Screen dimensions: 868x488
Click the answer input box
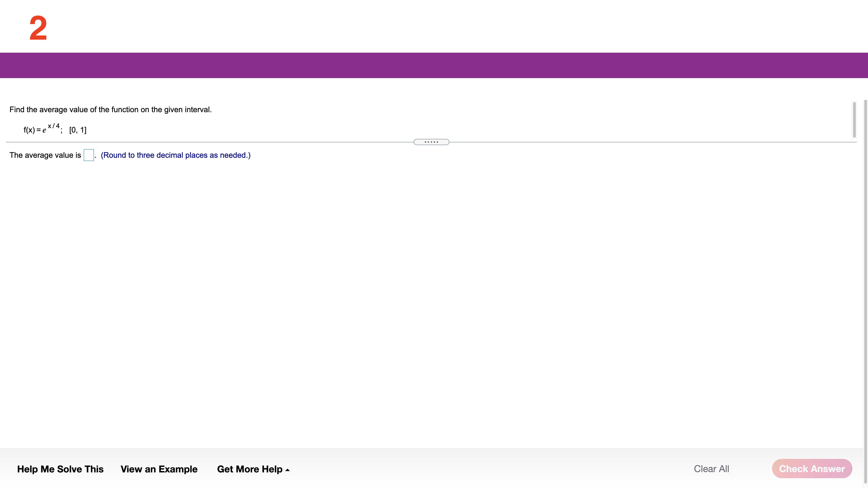tap(89, 155)
